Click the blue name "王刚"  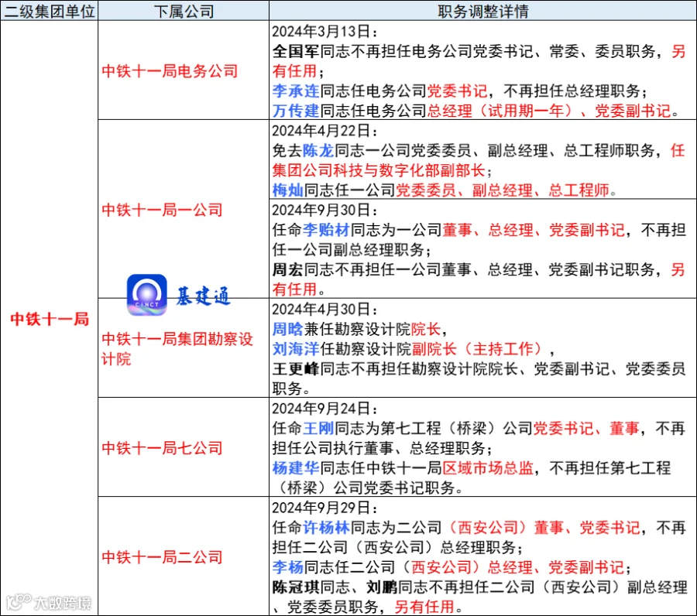318,429
